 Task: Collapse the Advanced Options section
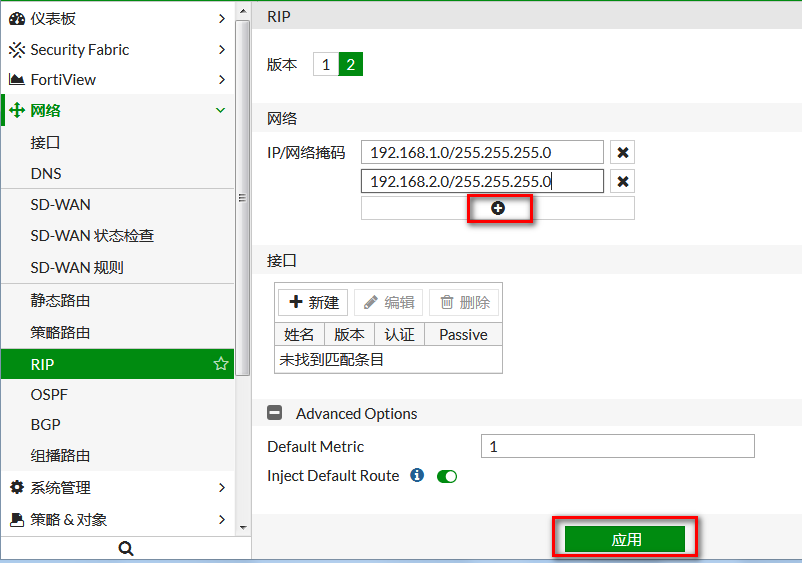[274, 413]
